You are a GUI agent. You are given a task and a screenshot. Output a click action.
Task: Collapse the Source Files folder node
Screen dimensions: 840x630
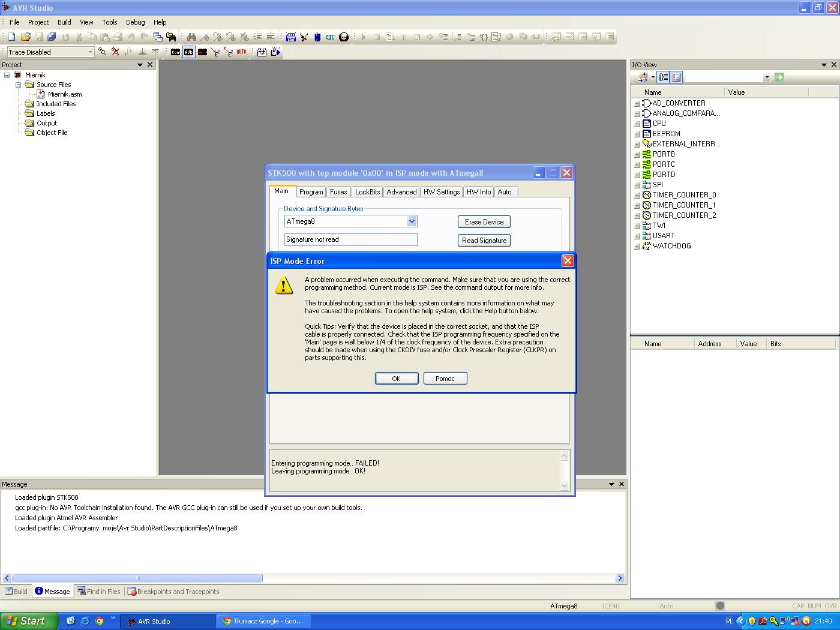pos(19,85)
